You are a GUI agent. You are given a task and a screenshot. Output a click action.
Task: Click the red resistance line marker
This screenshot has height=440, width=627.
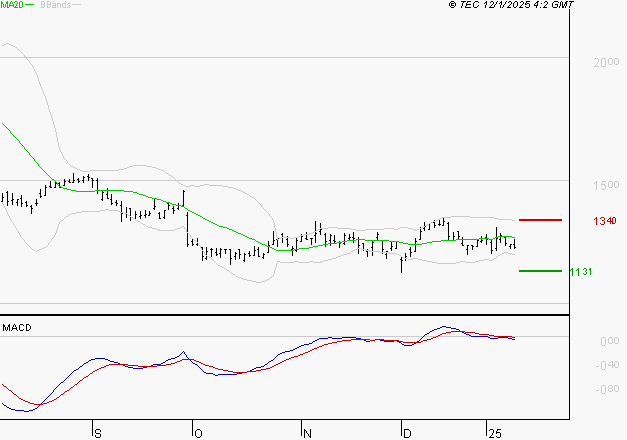(x=540, y=220)
